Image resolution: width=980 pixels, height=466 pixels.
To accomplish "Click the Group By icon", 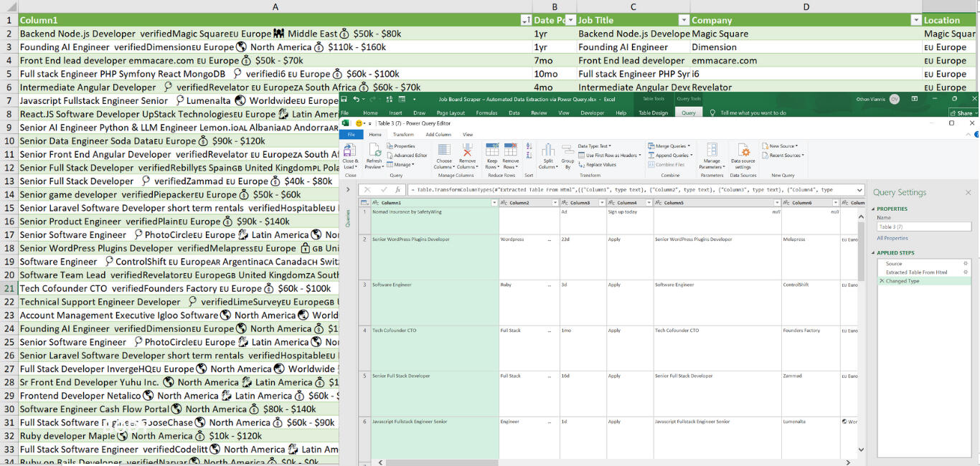I will point(567,151).
